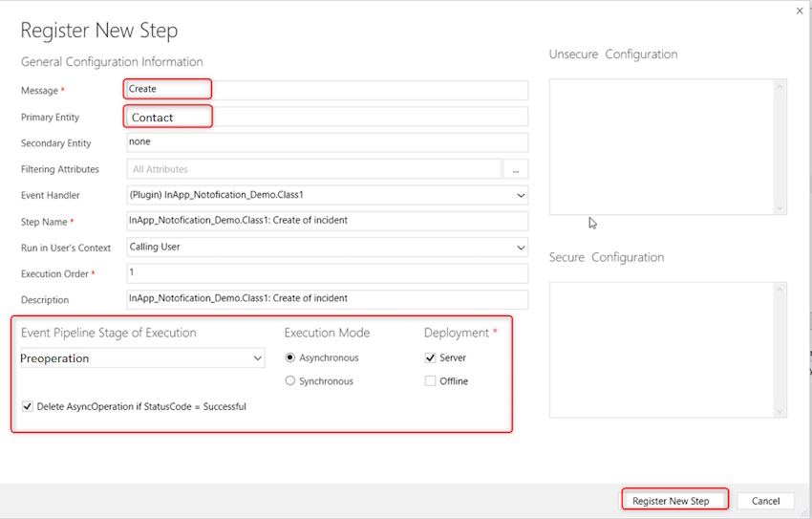Click the Cancel button
This screenshot has width=812, height=519.
(x=765, y=501)
